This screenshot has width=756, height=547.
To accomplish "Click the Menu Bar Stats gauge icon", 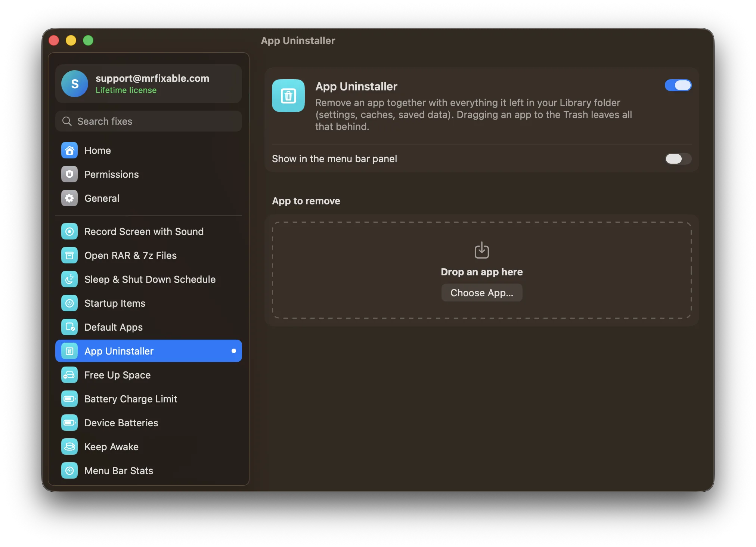I will (x=69, y=471).
